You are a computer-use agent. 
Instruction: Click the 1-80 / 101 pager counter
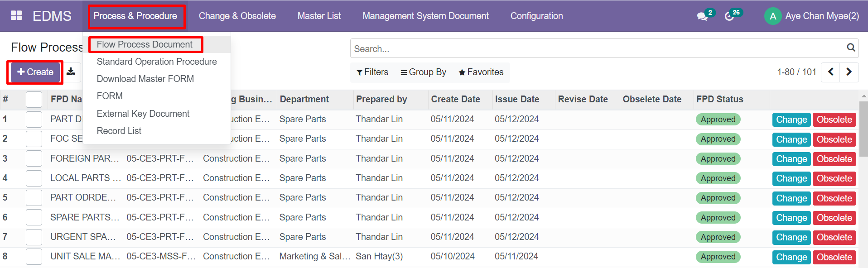pyautogui.click(x=796, y=72)
